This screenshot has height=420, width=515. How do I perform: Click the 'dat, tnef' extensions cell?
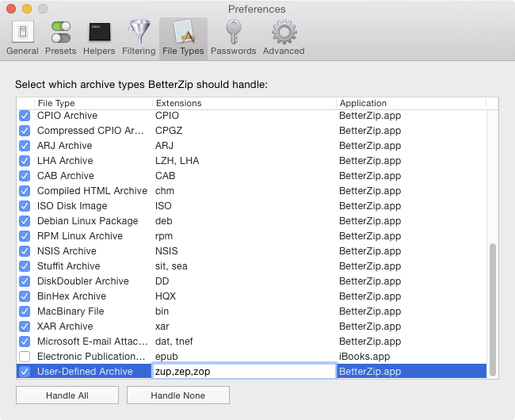(174, 342)
